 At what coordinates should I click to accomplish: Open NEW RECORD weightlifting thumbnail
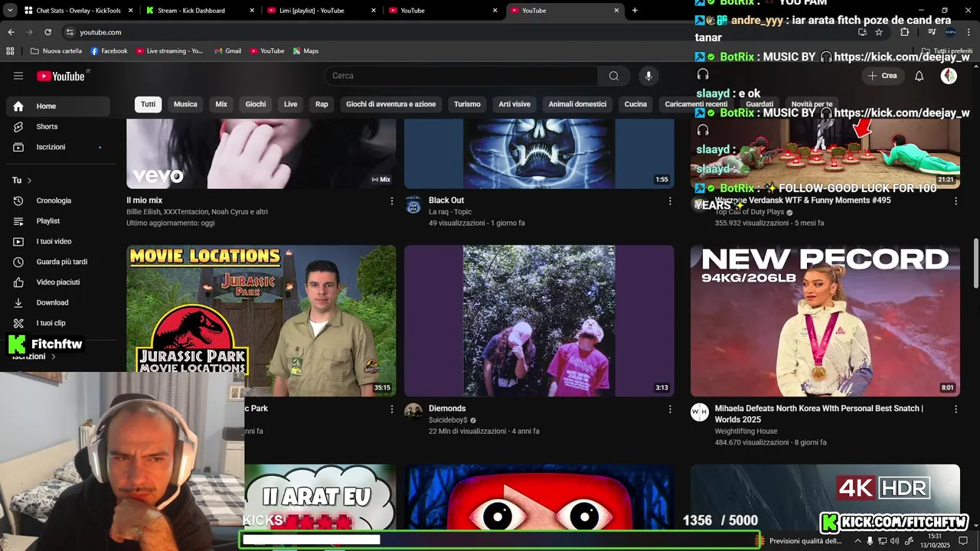click(825, 321)
